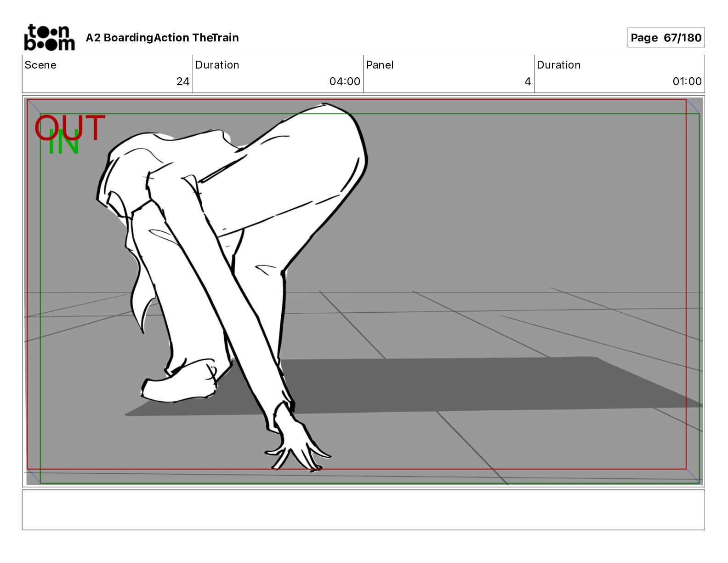Click the 'Panel' label
Screen dimensions: 728x563
[380, 65]
